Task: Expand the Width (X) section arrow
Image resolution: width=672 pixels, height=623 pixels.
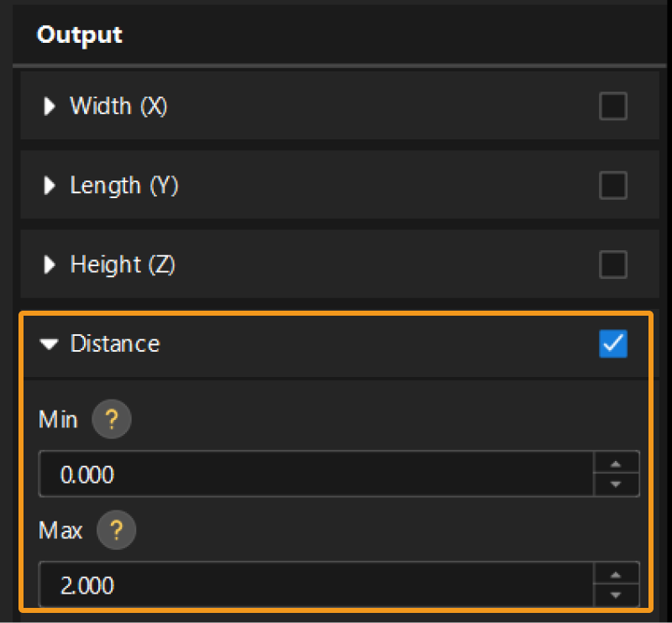Action: 50,107
